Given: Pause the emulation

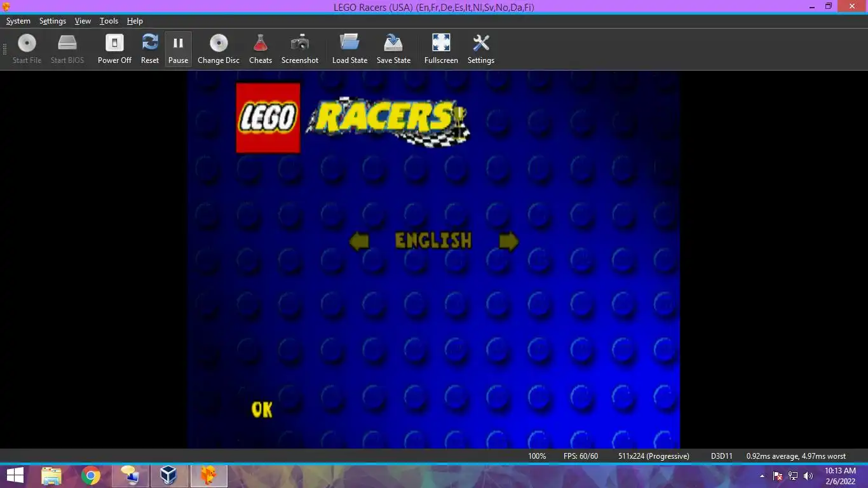Looking at the screenshot, I should coord(178,49).
